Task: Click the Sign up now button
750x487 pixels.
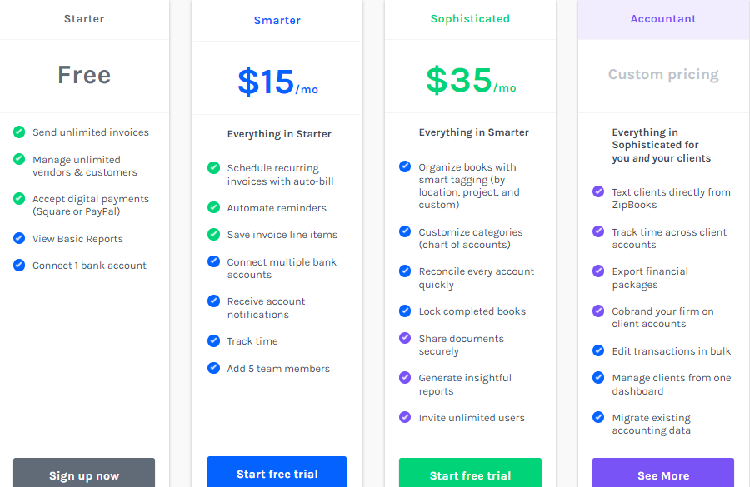Action: (x=84, y=473)
